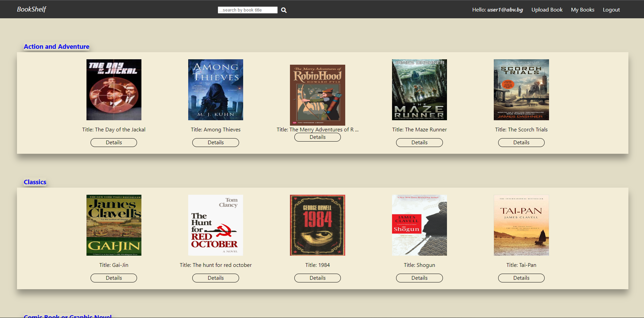Viewport: 644px width, 318px height.
Task: Click the Gai-Jin book cover
Action: click(114, 225)
